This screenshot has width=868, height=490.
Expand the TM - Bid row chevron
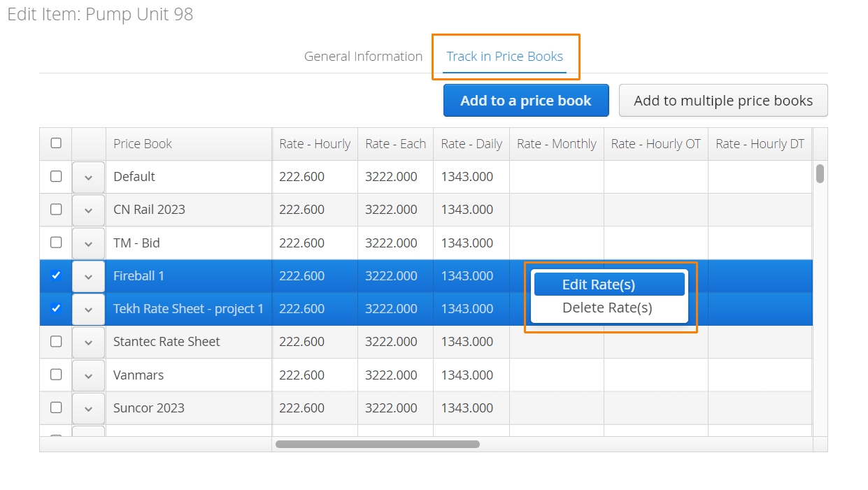point(88,244)
